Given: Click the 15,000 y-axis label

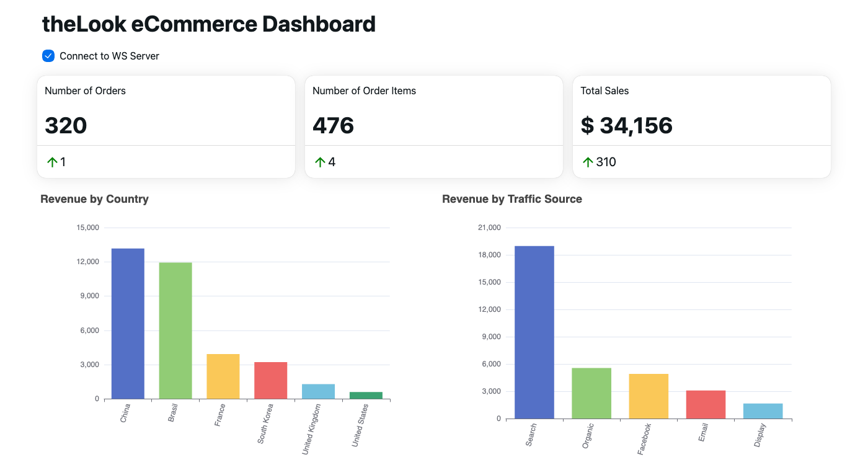Looking at the screenshot, I should point(88,228).
